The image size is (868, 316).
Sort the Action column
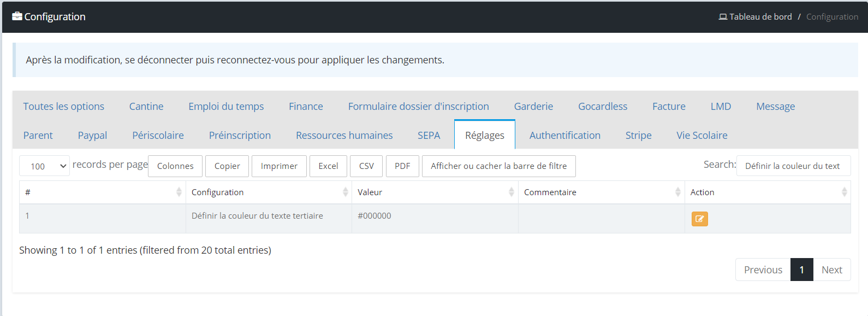pyautogui.click(x=844, y=192)
